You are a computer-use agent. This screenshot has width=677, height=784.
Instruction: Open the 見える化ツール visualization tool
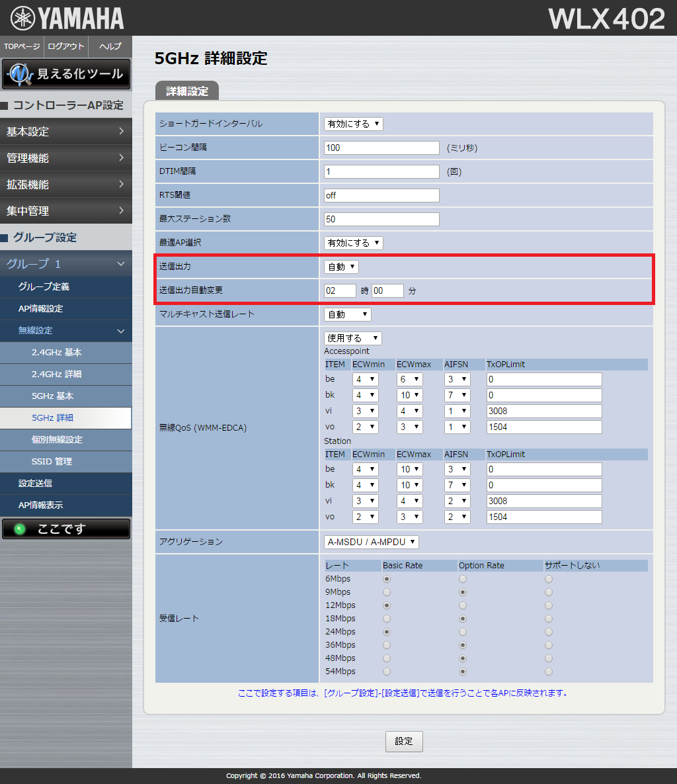click(x=66, y=74)
